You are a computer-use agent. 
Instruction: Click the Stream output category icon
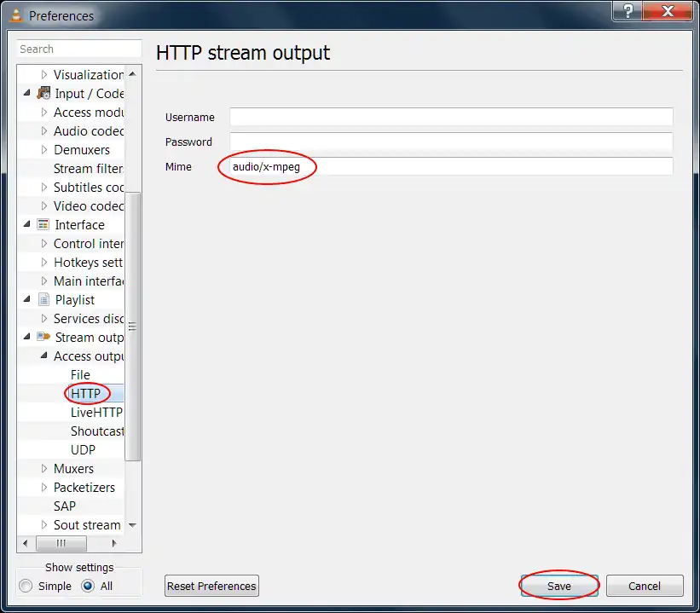pos(44,338)
